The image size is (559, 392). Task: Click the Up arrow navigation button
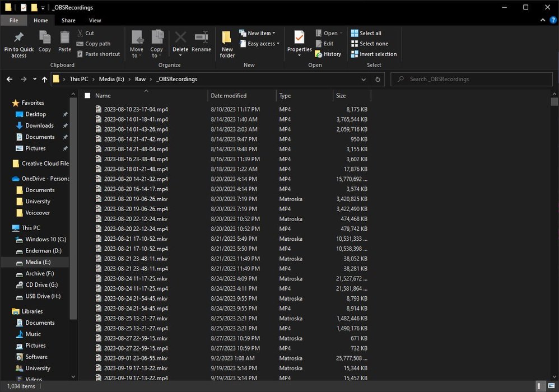44,80
